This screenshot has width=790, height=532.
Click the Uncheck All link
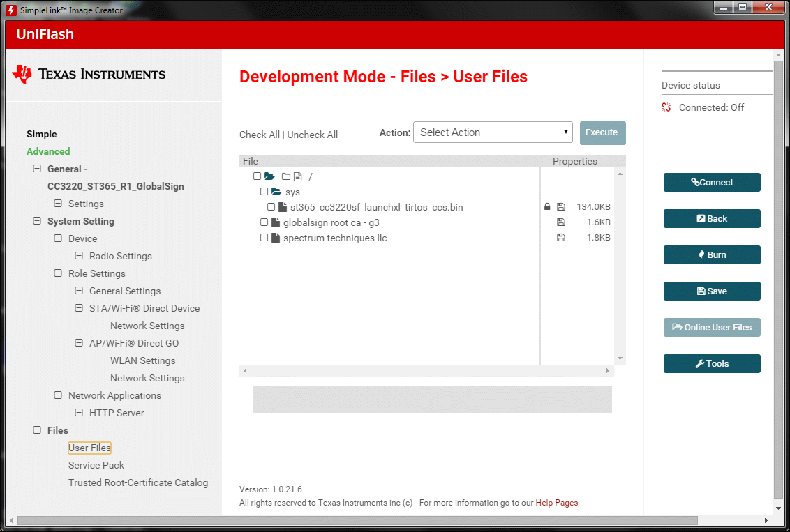point(313,135)
